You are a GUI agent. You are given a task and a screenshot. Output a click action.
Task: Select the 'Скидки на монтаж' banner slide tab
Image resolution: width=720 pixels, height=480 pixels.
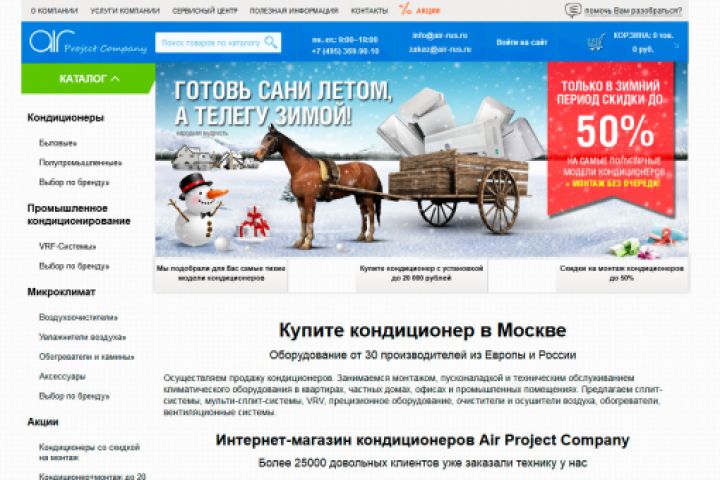point(622,273)
